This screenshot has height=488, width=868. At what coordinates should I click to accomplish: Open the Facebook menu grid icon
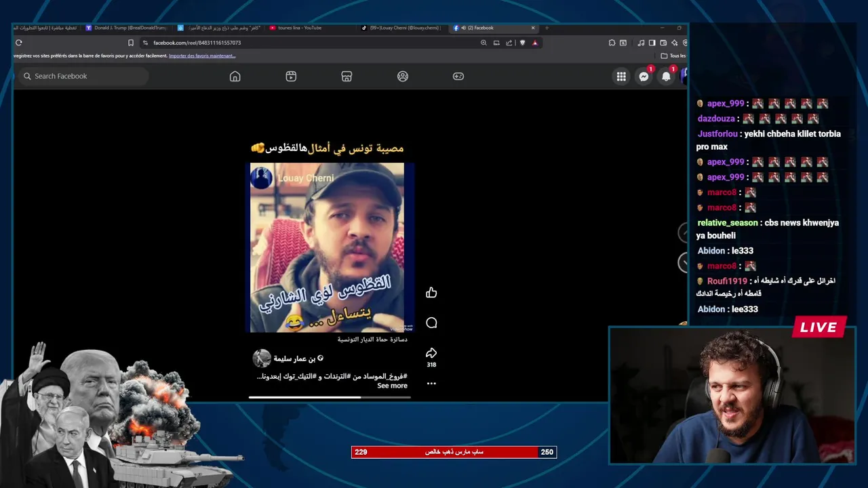pyautogui.click(x=621, y=77)
